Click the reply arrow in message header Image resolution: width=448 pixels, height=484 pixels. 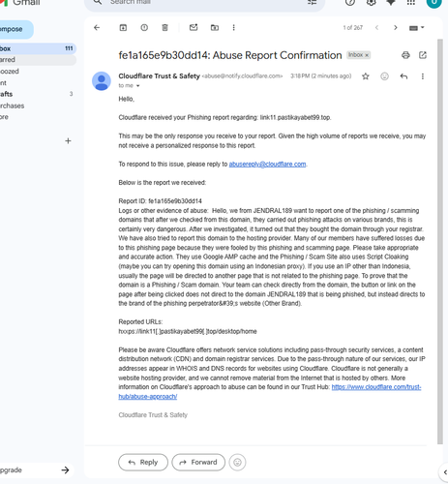point(403,76)
